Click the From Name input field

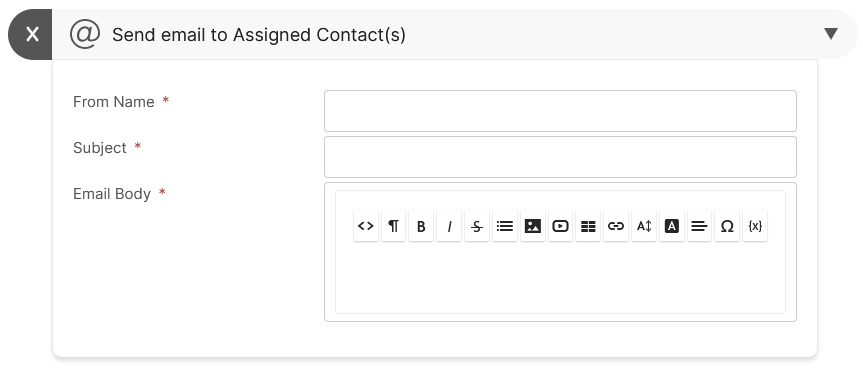(x=560, y=111)
